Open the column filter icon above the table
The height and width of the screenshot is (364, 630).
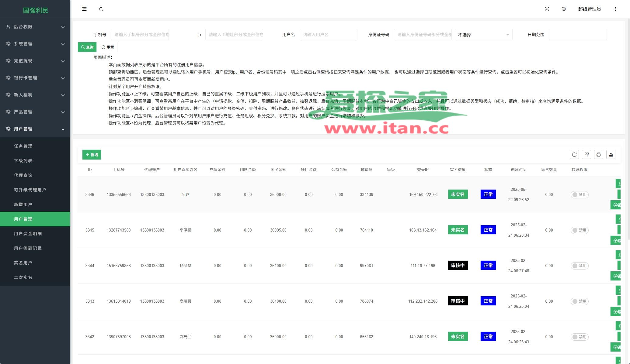click(x=586, y=155)
